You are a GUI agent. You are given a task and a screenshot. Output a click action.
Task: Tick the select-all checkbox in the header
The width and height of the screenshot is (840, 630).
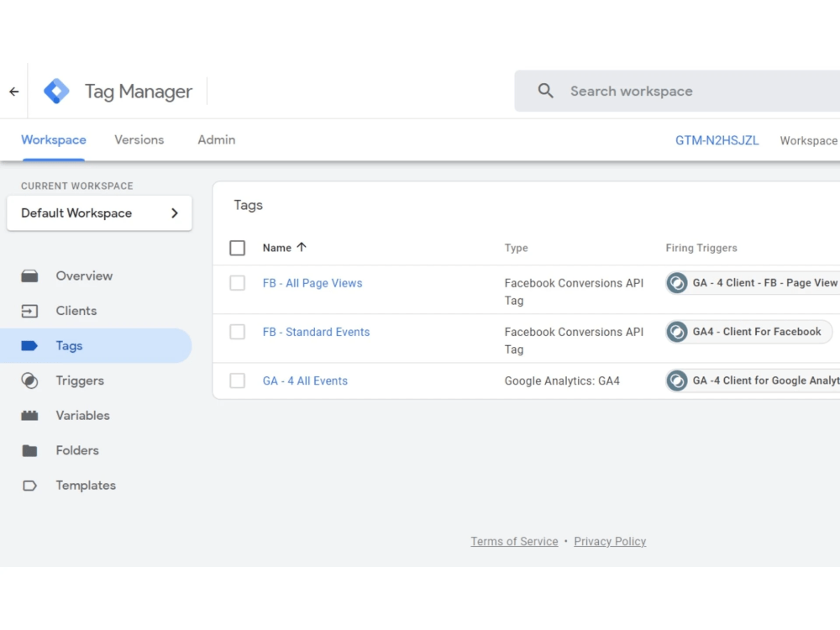[x=238, y=248]
